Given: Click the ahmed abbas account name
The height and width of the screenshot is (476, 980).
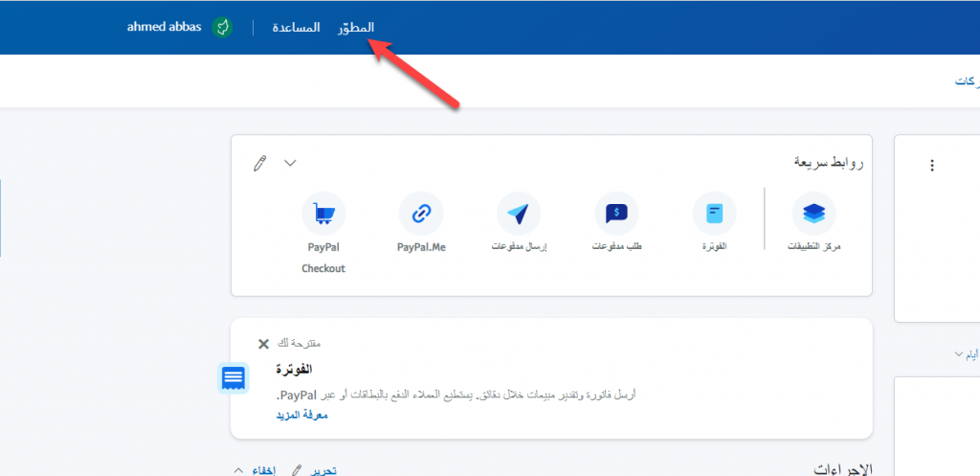Looking at the screenshot, I should tap(165, 27).
